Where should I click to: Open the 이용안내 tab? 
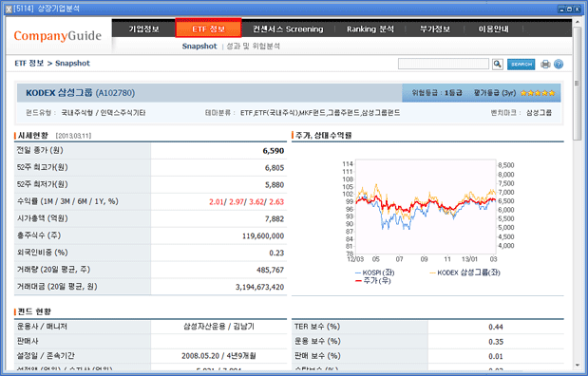(494, 28)
